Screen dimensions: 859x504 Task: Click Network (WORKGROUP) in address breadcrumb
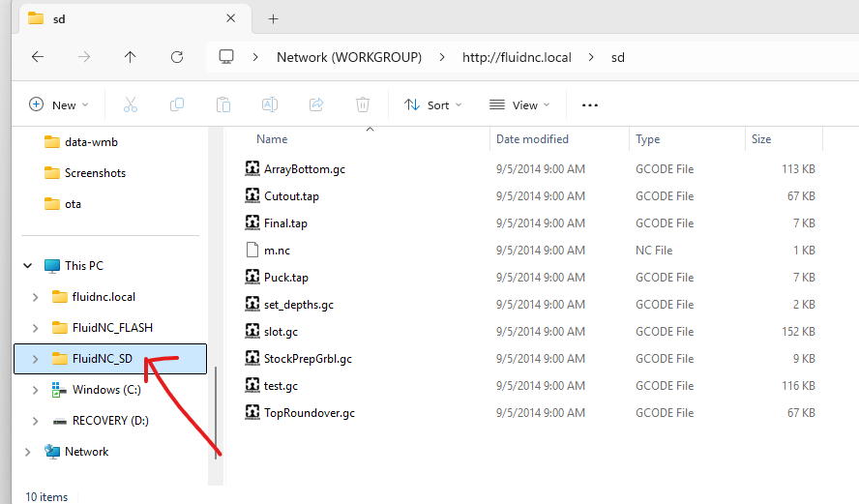tap(349, 57)
